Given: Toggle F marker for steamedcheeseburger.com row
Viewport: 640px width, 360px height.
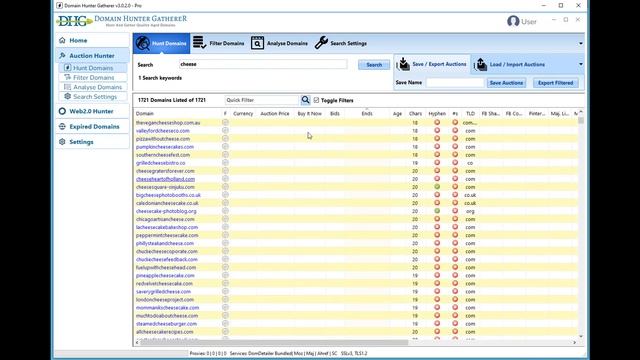Looking at the screenshot, I should pos(225,324).
